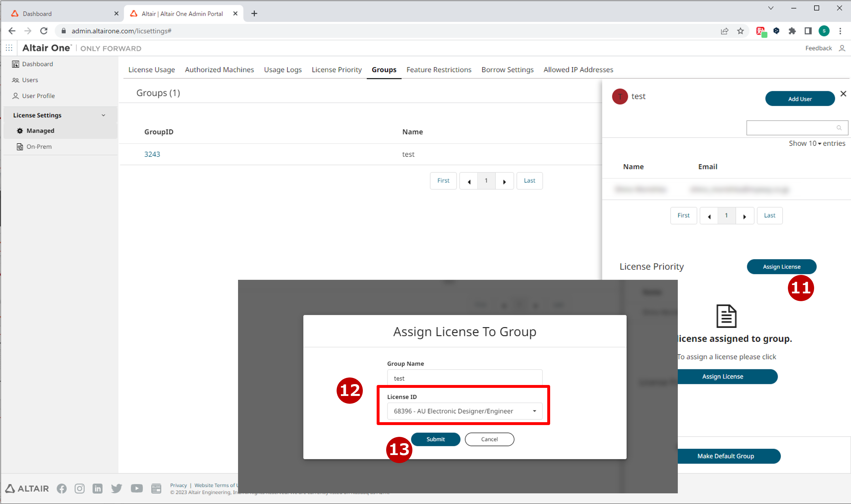This screenshot has width=851, height=504.
Task: Click the Group Name input field
Action: pos(464,378)
